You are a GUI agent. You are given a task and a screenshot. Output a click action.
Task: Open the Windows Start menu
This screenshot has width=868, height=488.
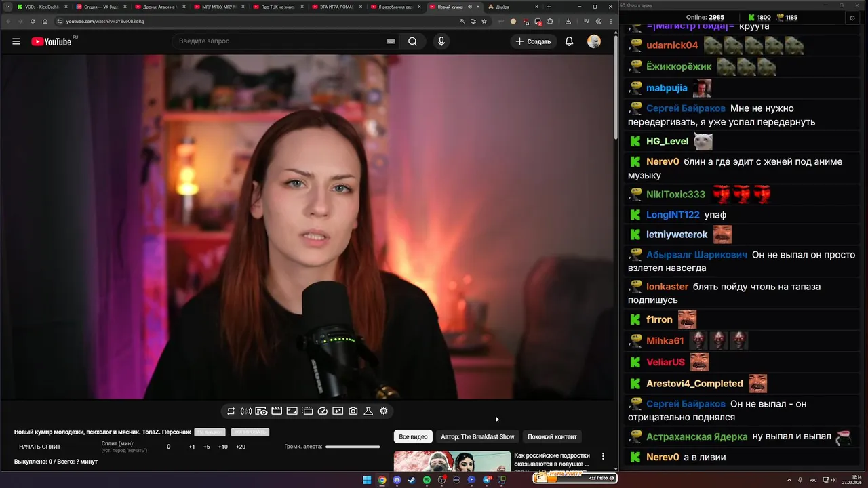367,480
